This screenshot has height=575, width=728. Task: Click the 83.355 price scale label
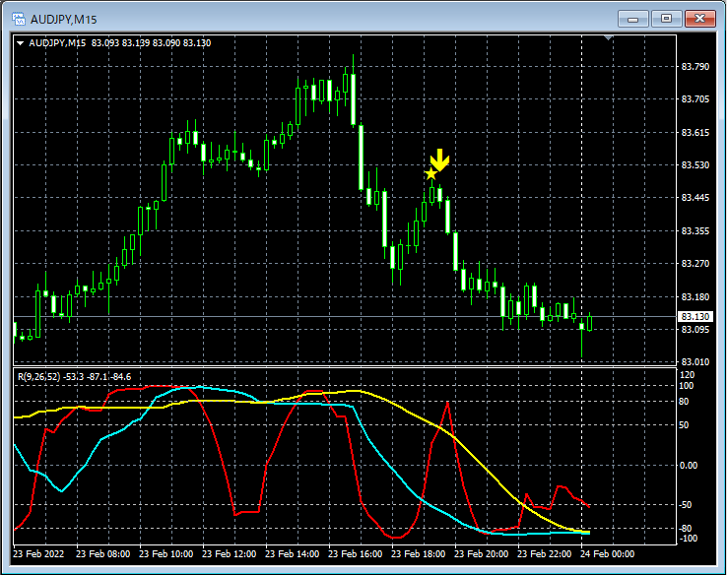pos(695,230)
